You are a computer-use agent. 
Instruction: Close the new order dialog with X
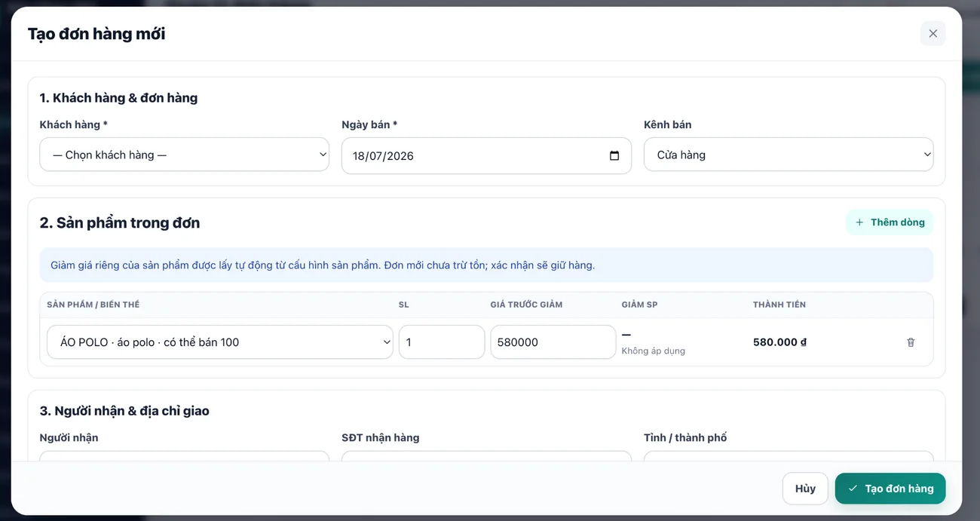tap(933, 33)
